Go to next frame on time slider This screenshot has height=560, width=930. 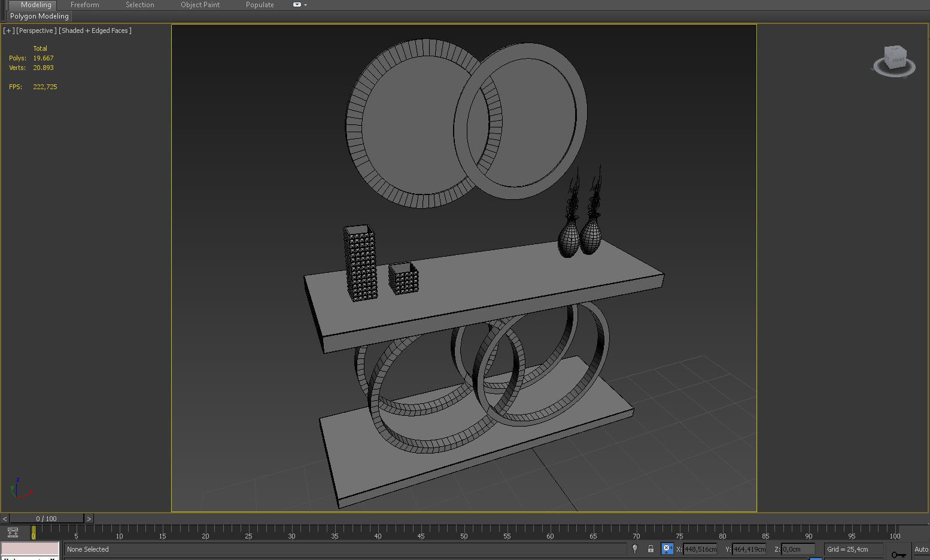tap(89, 519)
